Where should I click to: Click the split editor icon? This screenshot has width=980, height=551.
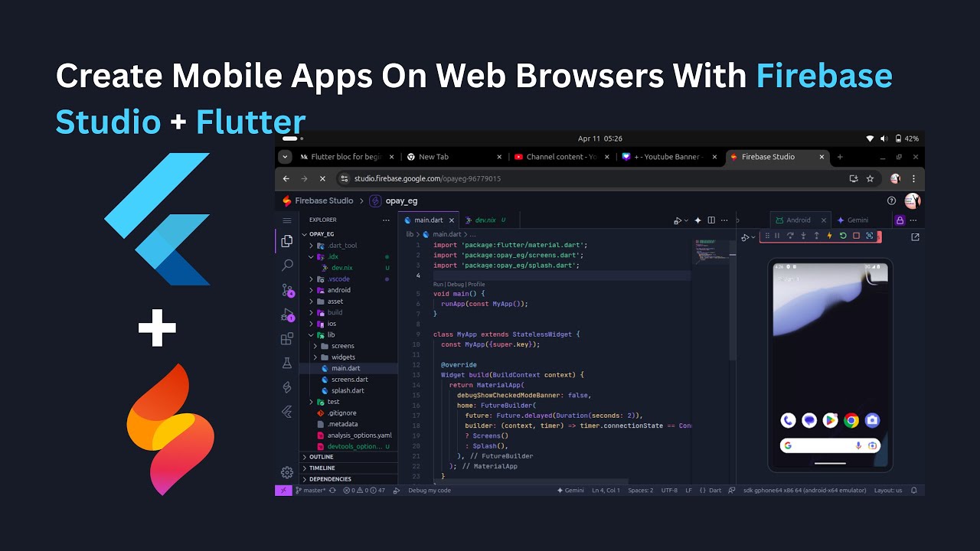tap(711, 220)
